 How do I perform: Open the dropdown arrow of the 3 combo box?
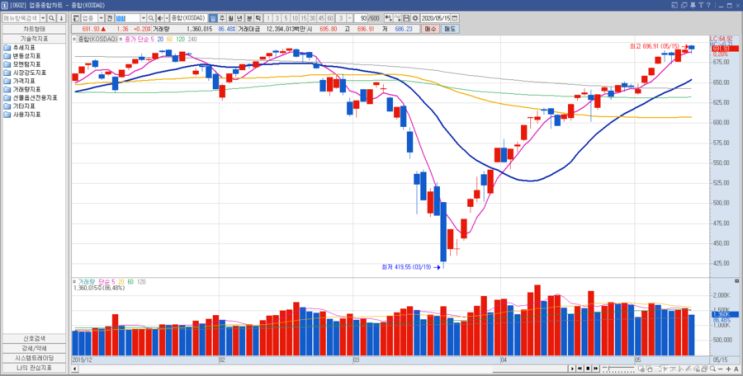[350, 18]
